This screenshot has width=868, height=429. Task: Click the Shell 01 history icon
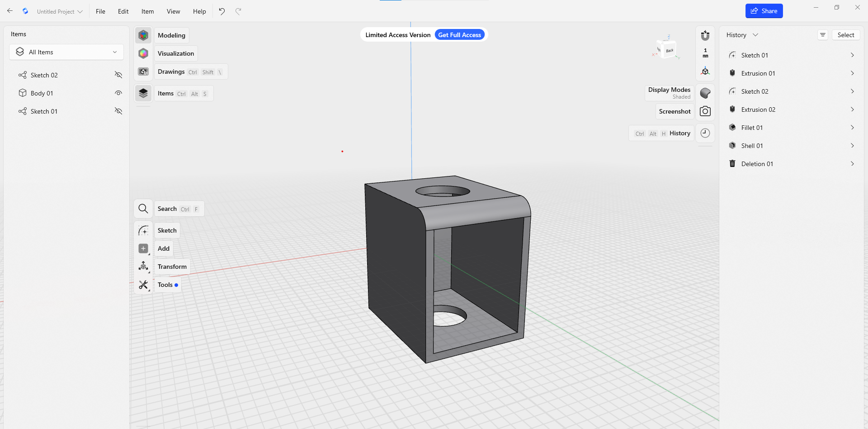point(732,145)
